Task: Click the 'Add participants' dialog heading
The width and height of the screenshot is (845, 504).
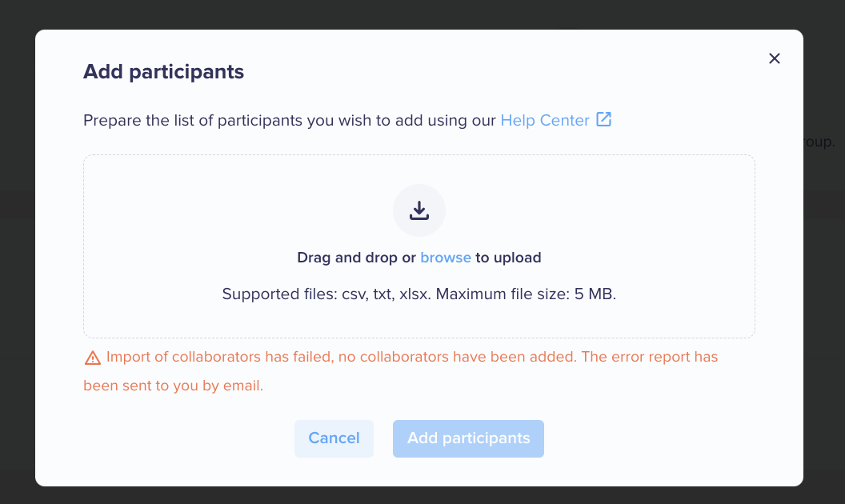Action: coord(163,72)
